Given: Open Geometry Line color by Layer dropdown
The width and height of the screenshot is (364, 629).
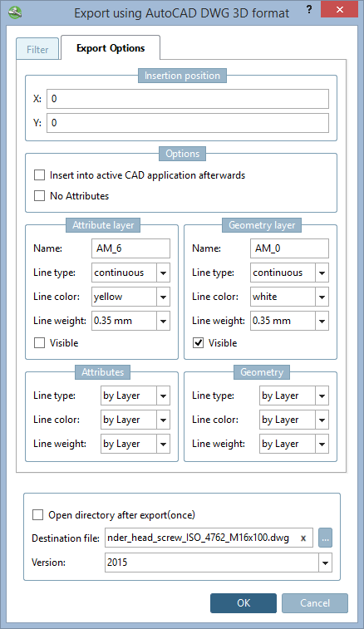Looking at the screenshot, I should tap(294, 420).
